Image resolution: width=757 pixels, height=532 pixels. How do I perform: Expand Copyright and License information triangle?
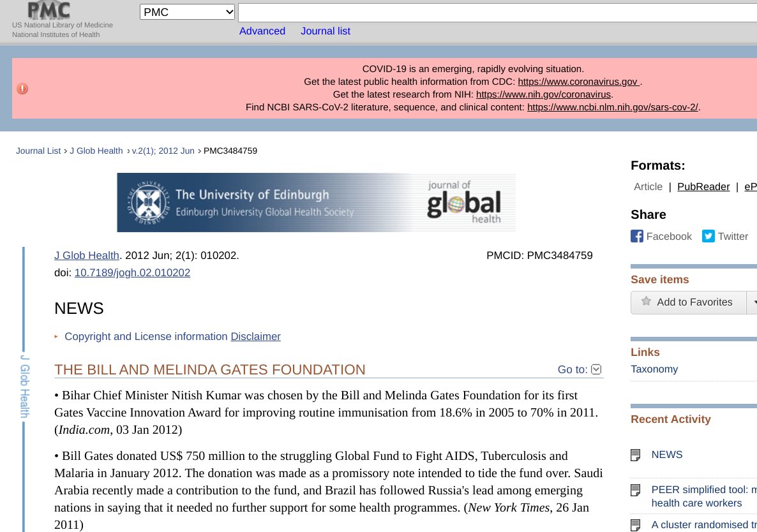coord(56,337)
